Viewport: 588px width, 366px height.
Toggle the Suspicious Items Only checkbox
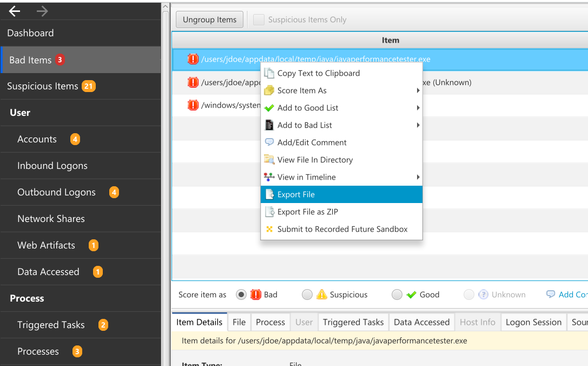259,19
